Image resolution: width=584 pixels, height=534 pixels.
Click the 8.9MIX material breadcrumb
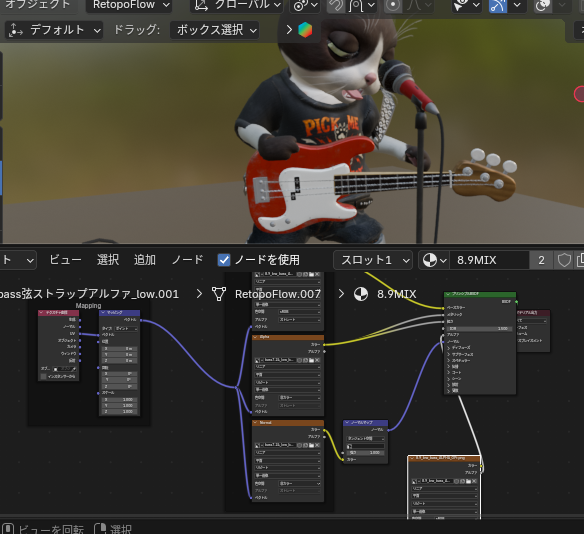396,294
